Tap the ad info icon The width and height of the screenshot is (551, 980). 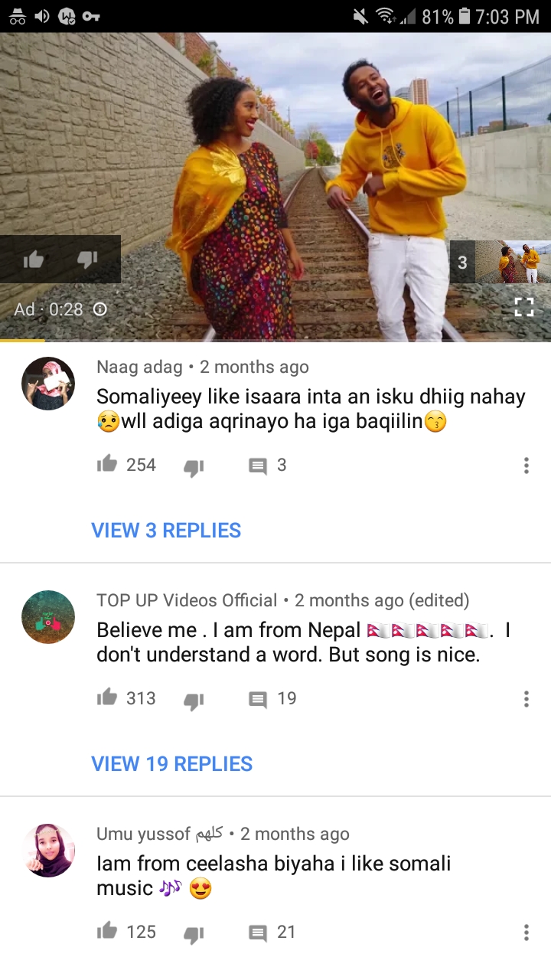pos(99,309)
